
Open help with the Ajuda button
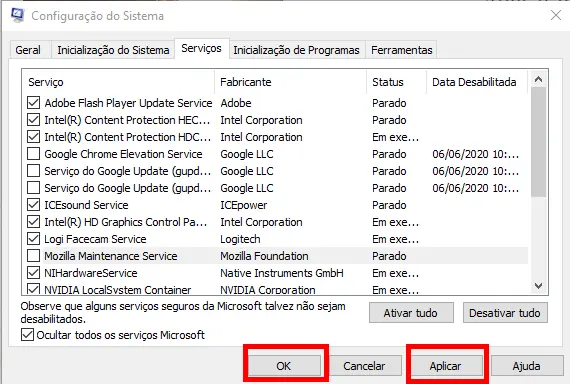pos(526,366)
